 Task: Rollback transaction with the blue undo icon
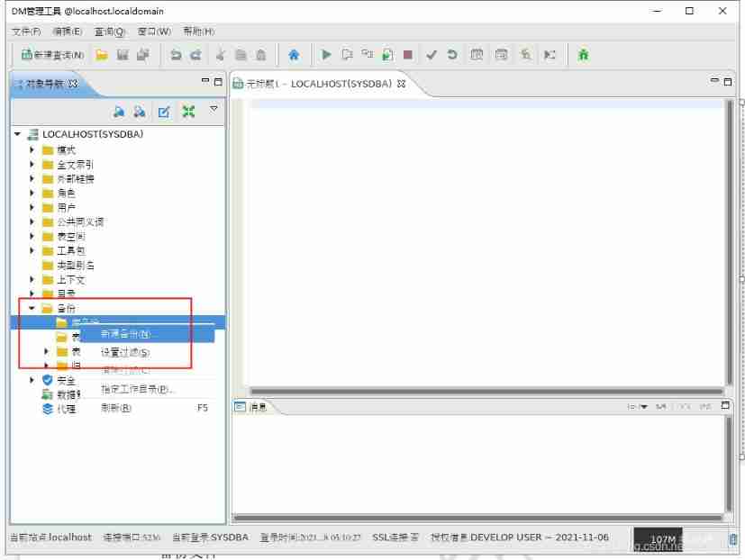pyautogui.click(x=452, y=55)
